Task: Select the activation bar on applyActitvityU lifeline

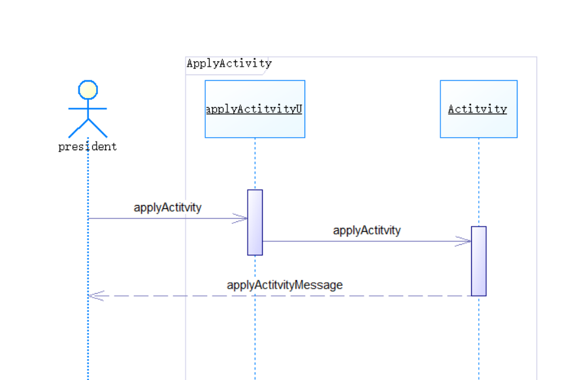Action: [x=255, y=222]
